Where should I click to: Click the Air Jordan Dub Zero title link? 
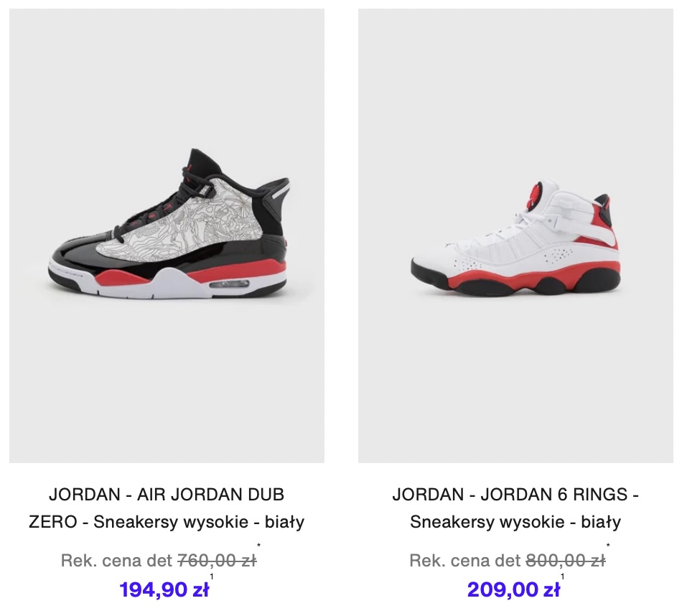pos(167,508)
